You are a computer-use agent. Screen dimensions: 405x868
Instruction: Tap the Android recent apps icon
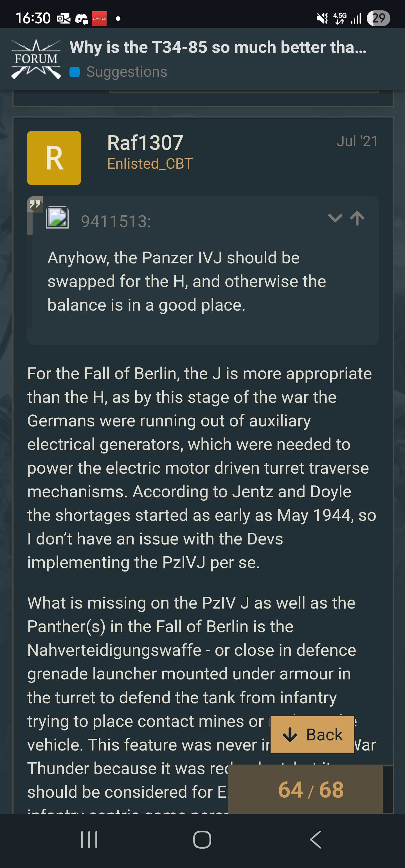click(x=89, y=839)
